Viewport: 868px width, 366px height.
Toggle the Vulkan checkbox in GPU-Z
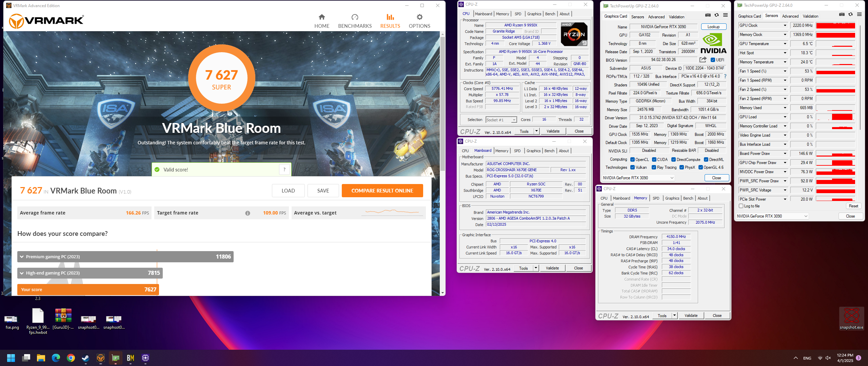632,167
